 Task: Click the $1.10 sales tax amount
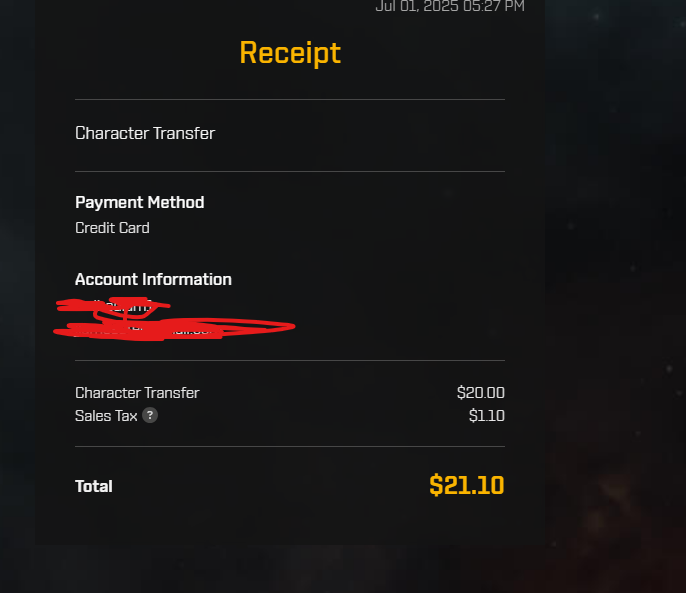point(486,416)
